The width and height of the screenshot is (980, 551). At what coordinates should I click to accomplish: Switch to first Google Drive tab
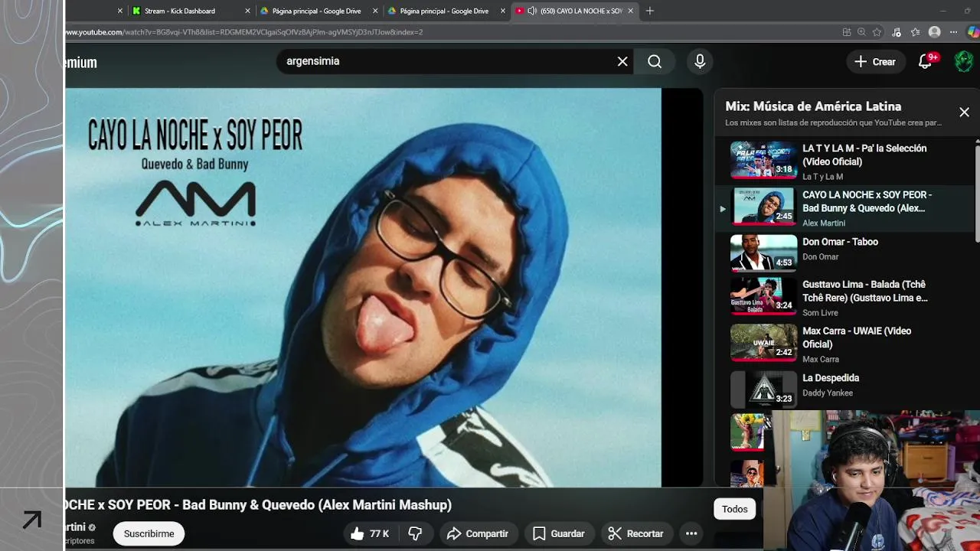point(316,11)
